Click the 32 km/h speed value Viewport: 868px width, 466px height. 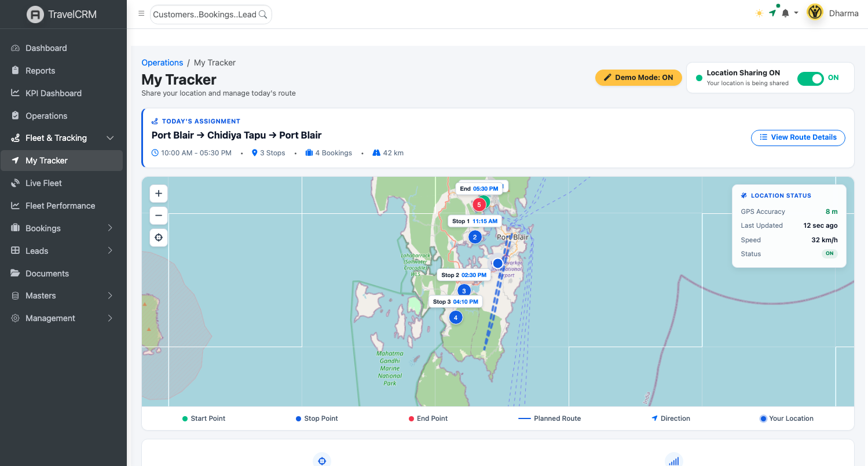tap(825, 240)
